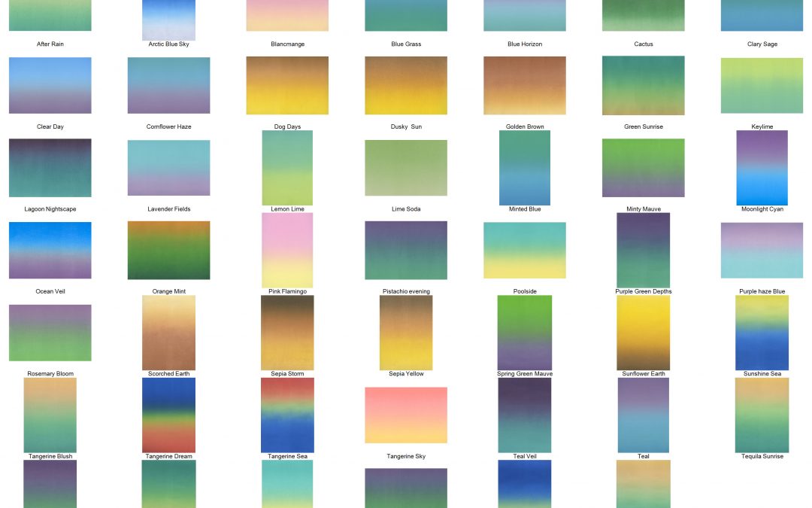
Task: Select the Purple haze Blue gradient
Action: 762,250
